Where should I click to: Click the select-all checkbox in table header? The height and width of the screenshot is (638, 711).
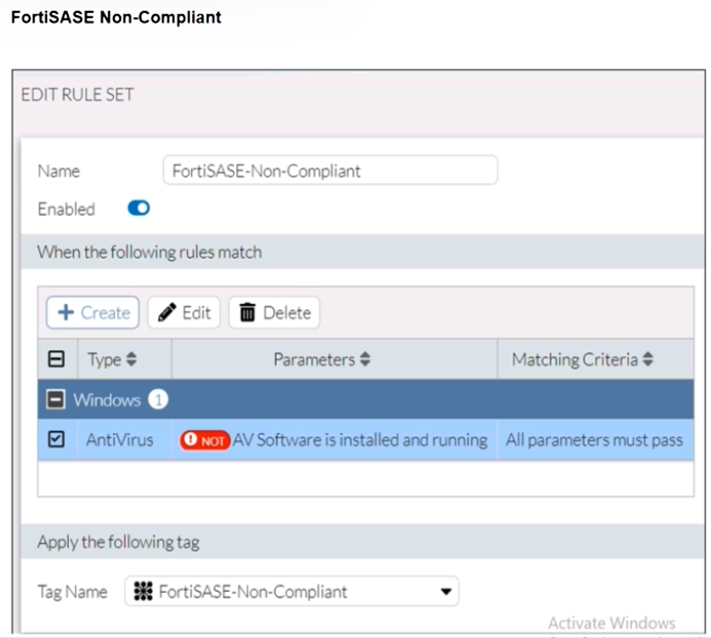point(57,360)
